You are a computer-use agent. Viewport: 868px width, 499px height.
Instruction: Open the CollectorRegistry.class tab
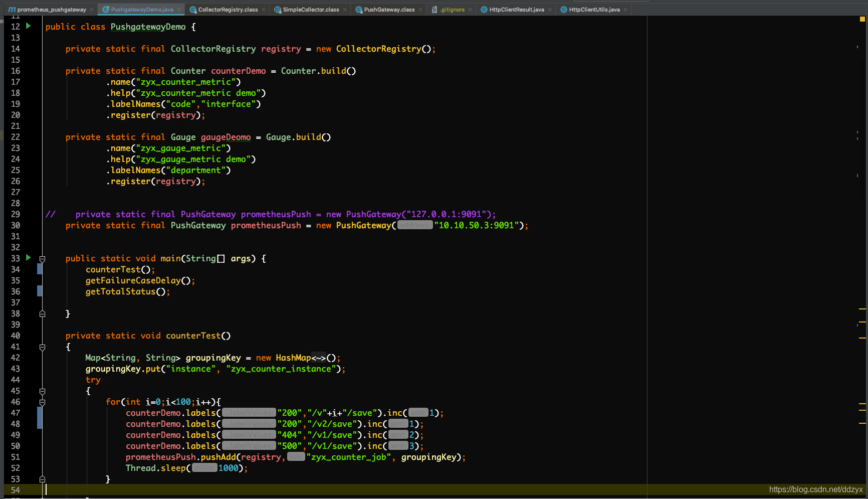[x=228, y=10]
